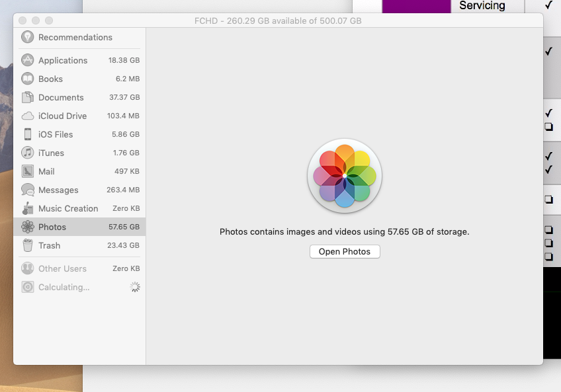The image size is (561, 392).
Task: Click the Servicing header in background window
Action: (482, 5)
